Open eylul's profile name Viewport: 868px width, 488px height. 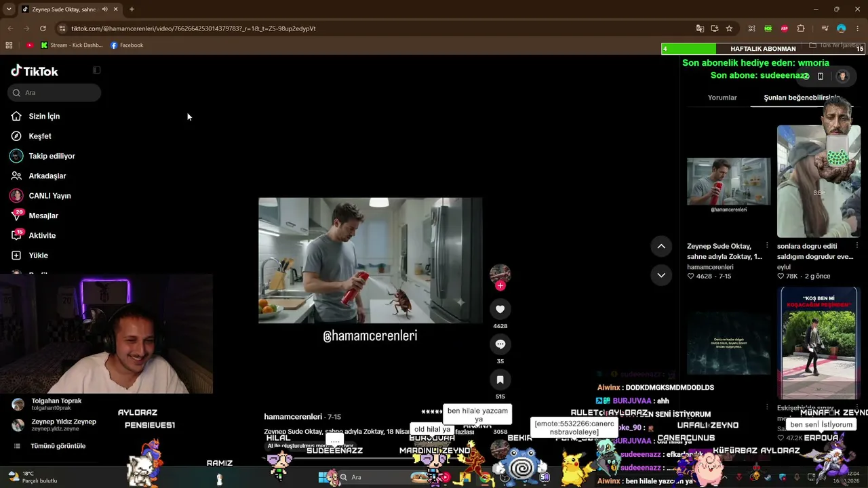(784, 267)
